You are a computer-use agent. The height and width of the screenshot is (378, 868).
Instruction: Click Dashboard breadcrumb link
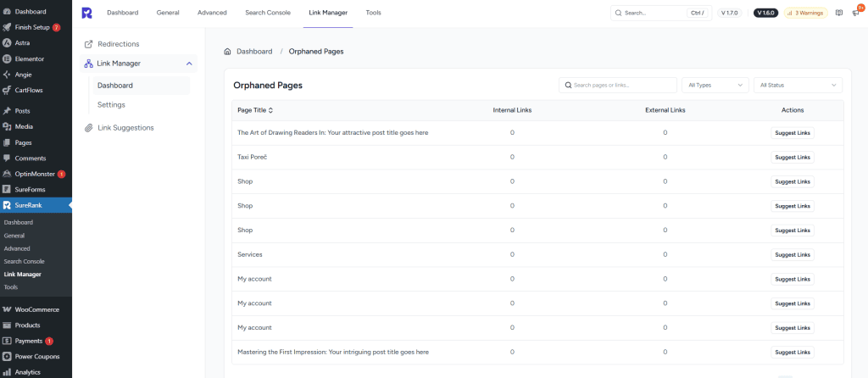click(254, 52)
